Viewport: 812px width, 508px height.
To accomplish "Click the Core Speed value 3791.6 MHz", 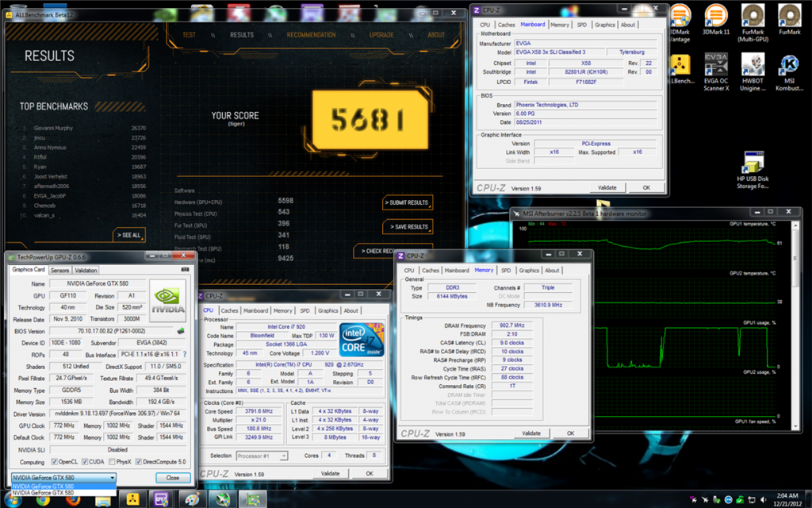I will tap(259, 411).
